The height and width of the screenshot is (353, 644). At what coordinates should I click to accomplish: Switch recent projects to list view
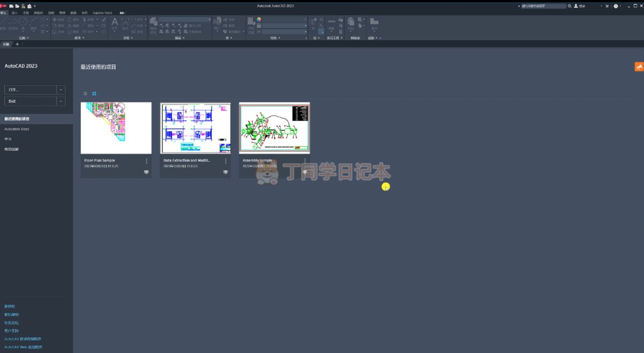coord(85,93)
